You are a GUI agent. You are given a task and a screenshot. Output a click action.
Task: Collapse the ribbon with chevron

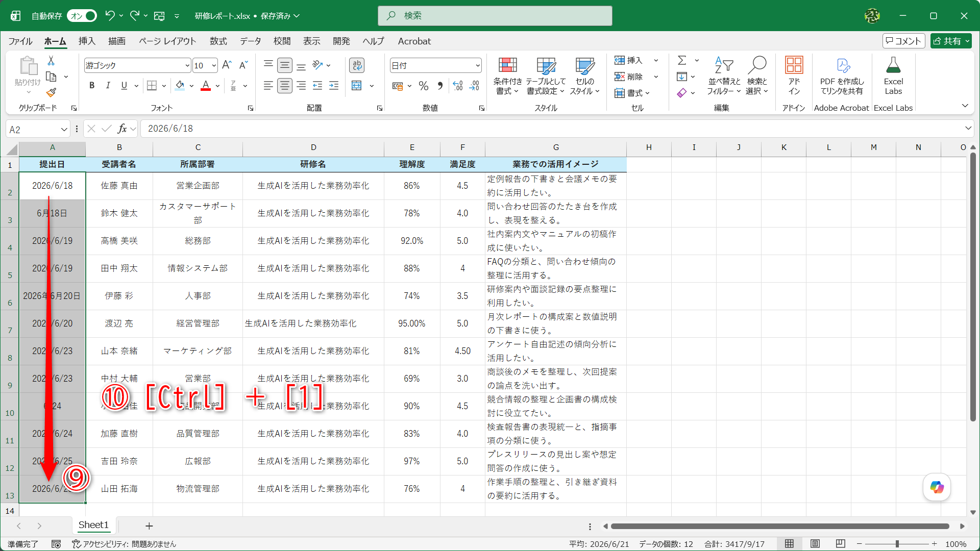[x=965, y=106]
